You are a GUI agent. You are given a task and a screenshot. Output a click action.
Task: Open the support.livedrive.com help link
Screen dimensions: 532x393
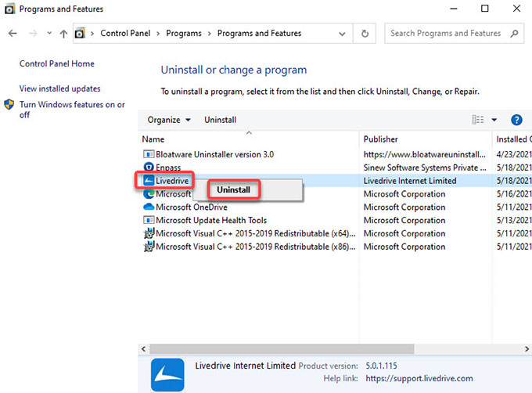pos(419,378)
